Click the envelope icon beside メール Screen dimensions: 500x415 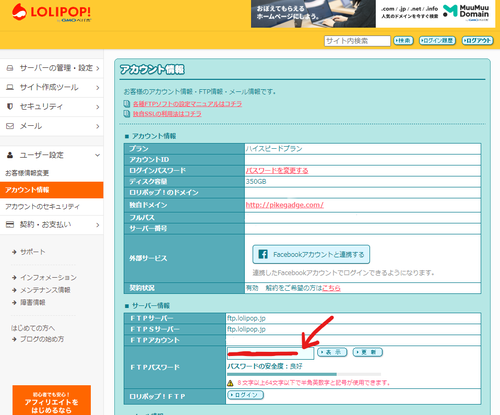(x=10, y=126)
